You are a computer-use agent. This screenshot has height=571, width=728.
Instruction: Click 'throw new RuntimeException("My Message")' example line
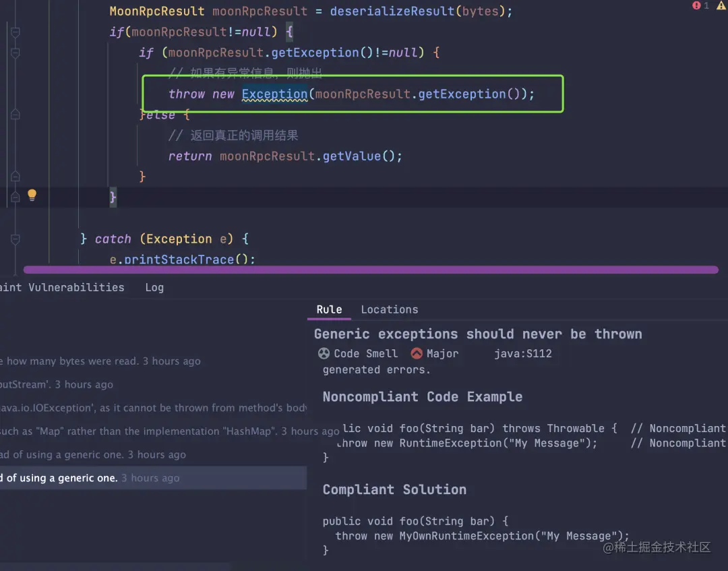[466, 444]
